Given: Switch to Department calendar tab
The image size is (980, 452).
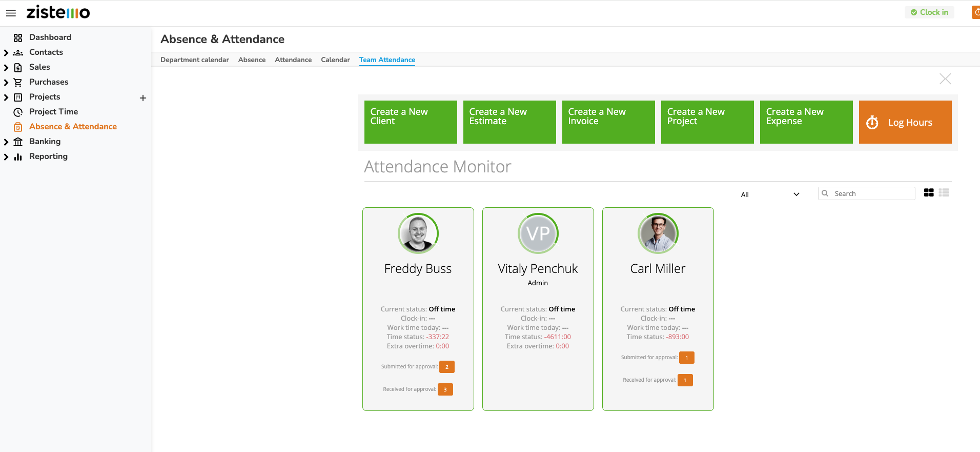Looking at the screenshot, I should pyautogui.click(x=194, y=60).
